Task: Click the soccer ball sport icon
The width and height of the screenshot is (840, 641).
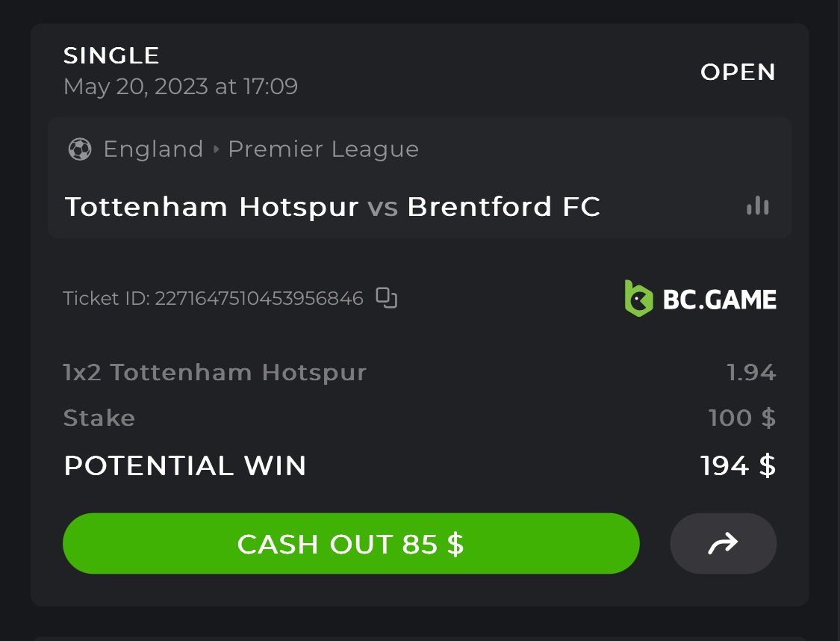Action: point(79,149)
